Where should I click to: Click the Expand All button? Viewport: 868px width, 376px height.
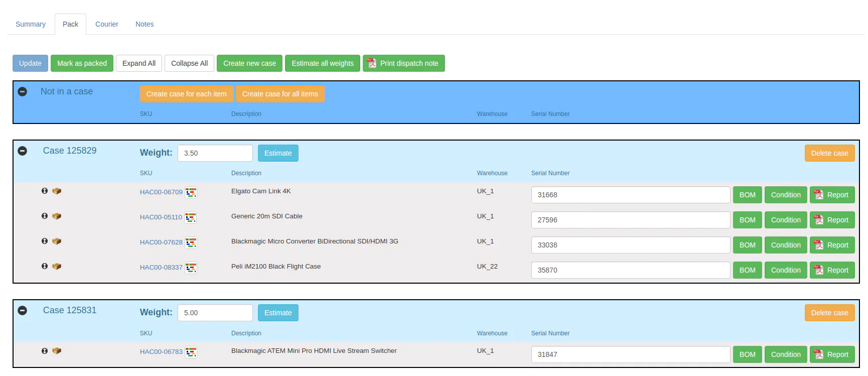[x=139, y=63]
